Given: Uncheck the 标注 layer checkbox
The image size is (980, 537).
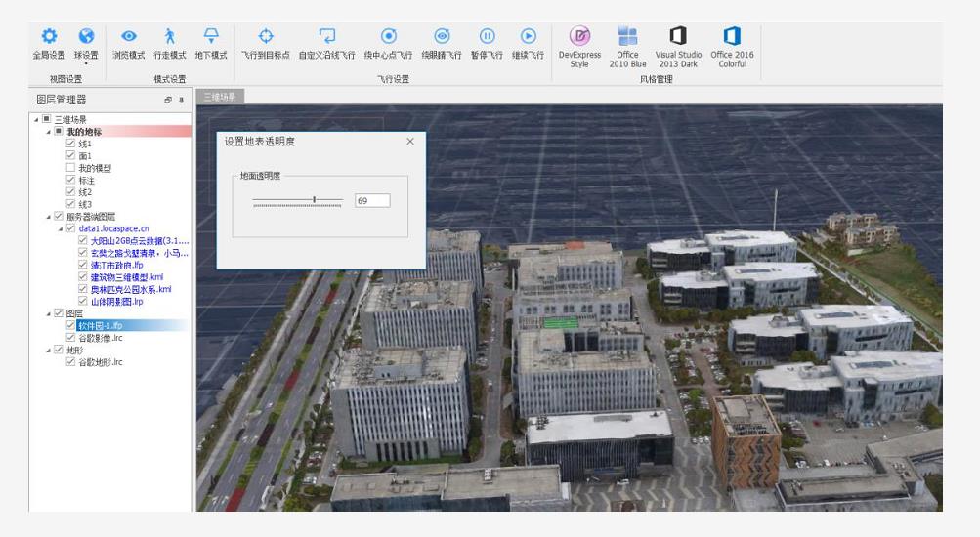Looking at the screenshot, I should pos(70,181).
